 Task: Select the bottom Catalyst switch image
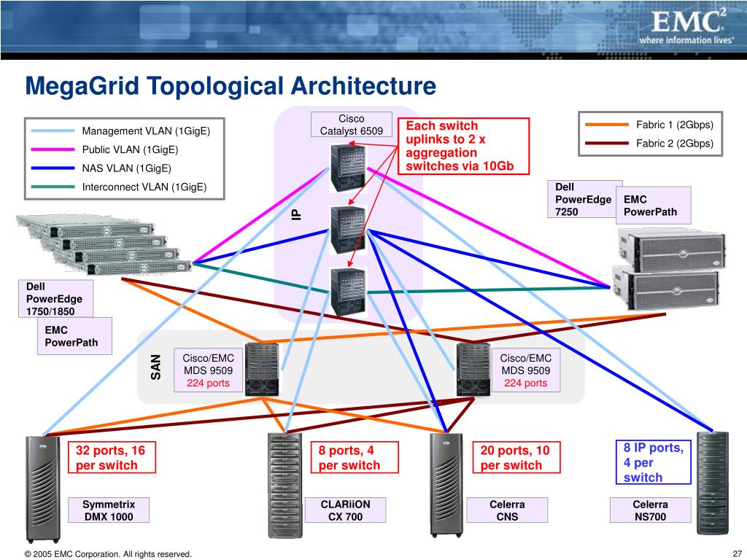349,292
